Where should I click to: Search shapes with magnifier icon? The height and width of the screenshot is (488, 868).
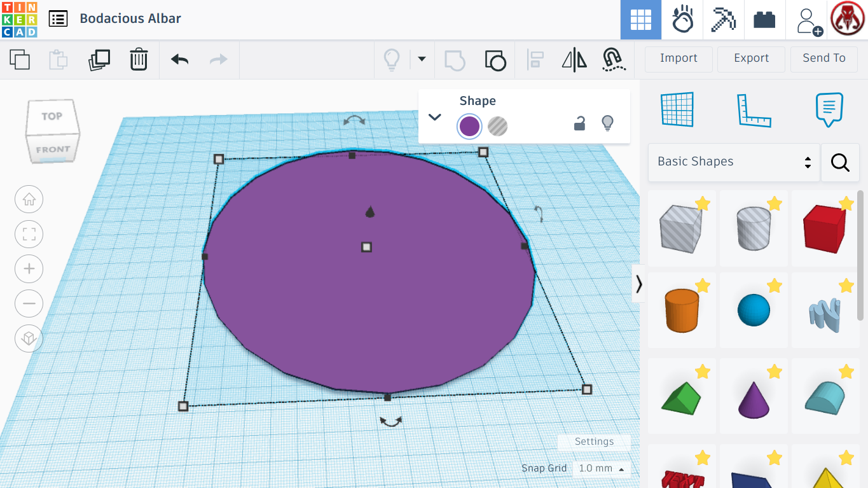tap(840, 163)
